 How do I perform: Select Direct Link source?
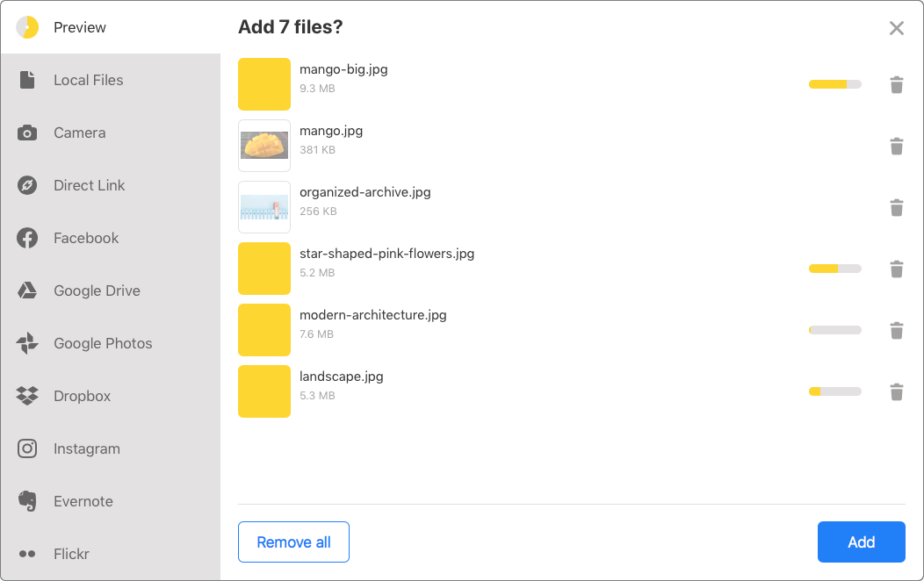point(89,185)
